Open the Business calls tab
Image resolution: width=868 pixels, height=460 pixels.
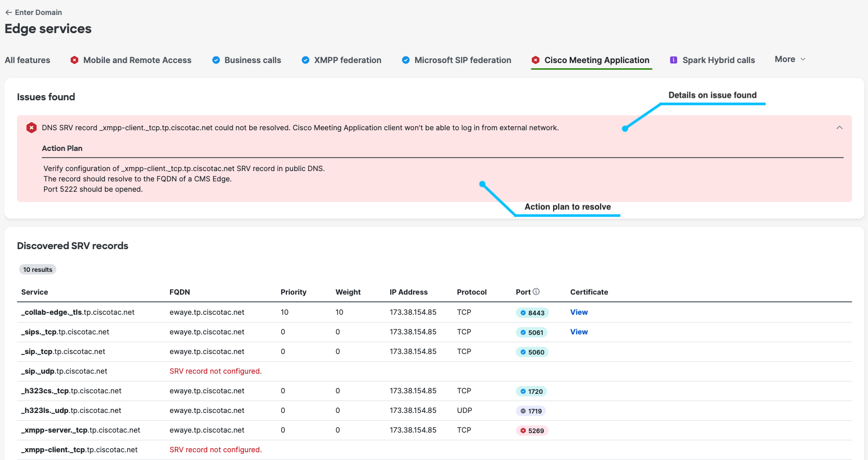click(x=252, y=60)
